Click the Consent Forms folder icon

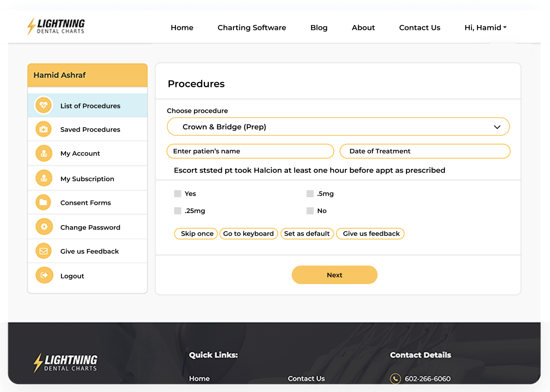(44, 202)
